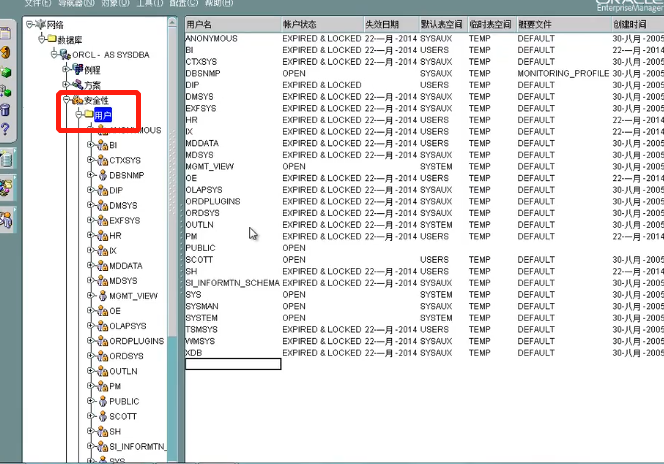Click XDB in the user table
The image size is (664, 464).
[x=194, y=353]
